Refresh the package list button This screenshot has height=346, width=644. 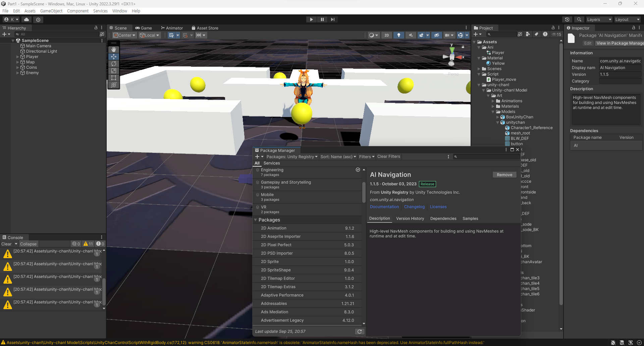tap(360, 332)
